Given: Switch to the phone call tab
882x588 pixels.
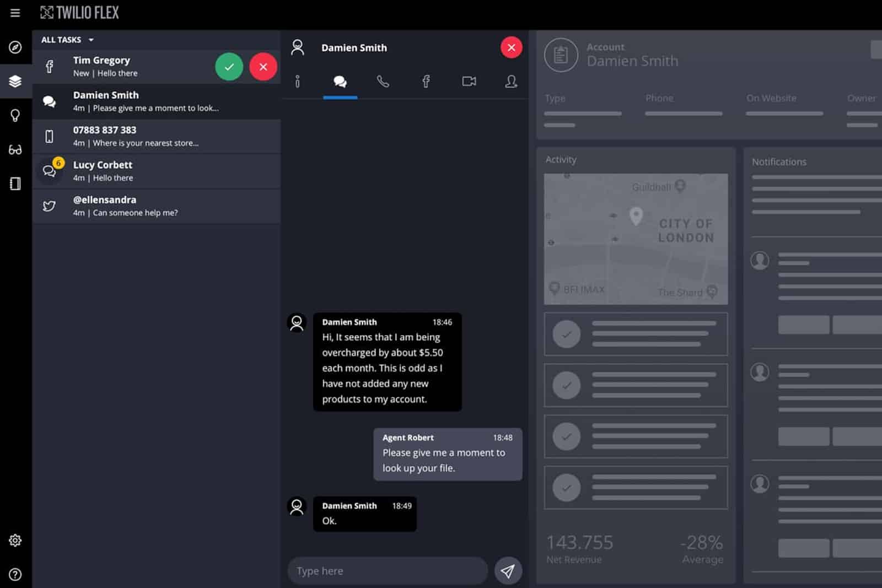Looking at the screenshot, I should 383,82.
